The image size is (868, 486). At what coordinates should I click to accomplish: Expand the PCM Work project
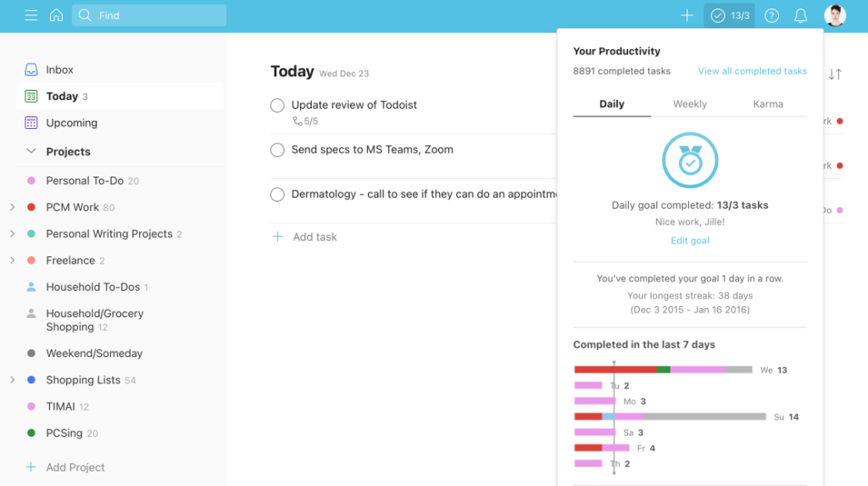coord(12,207)
